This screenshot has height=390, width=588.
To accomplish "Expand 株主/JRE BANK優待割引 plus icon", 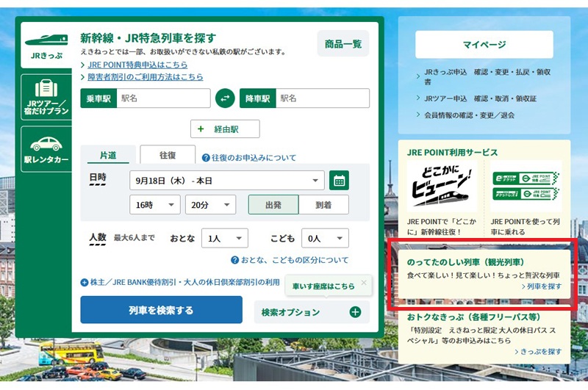I will pyautogui.click(x=85, y=283).
